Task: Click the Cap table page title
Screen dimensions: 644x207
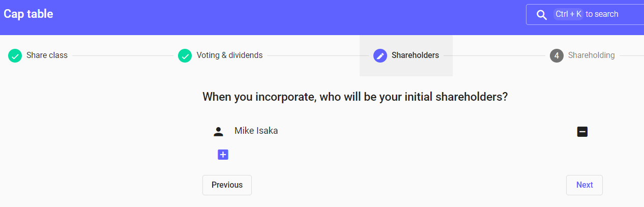Action: click(28, 14)
